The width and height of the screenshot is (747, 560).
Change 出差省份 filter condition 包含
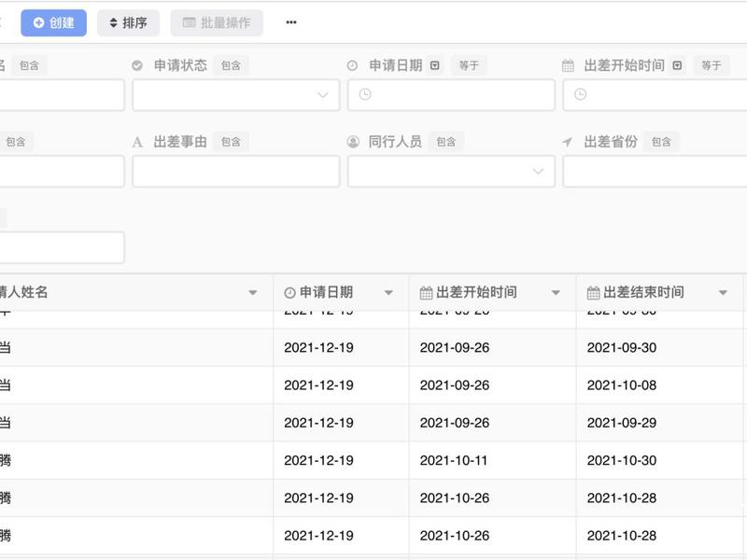point(661,142)
